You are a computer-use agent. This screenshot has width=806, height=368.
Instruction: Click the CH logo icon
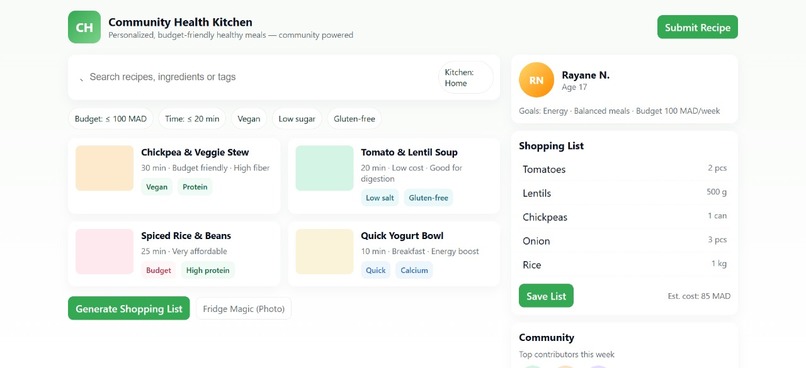tap(84, 27)
